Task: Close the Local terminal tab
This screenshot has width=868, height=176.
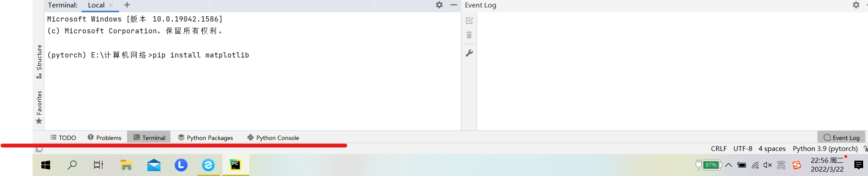Action: [x=111, y=5]
